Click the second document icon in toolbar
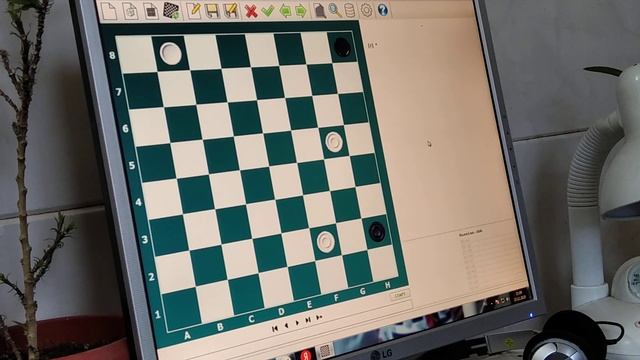Screen dimensions: 640x360 131,11
